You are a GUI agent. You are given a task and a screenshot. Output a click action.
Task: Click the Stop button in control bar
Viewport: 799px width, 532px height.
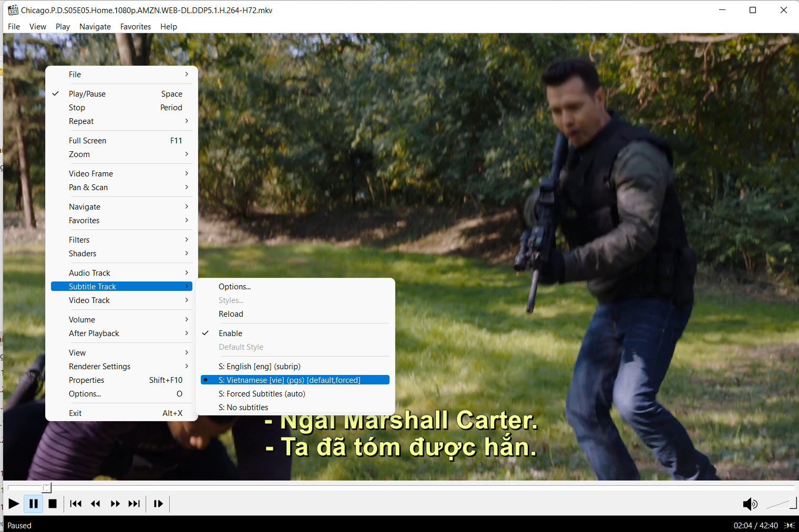tap(53, 504)
